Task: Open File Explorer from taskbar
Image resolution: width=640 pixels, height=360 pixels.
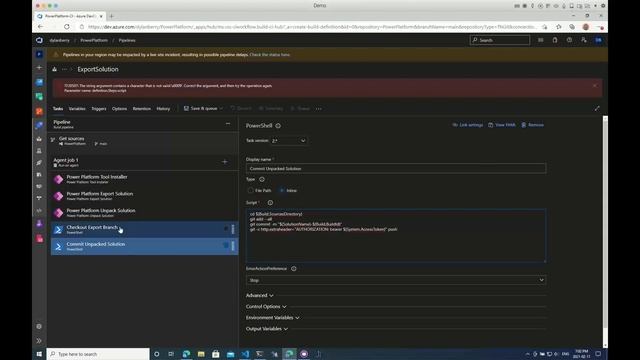Action: 201,354
